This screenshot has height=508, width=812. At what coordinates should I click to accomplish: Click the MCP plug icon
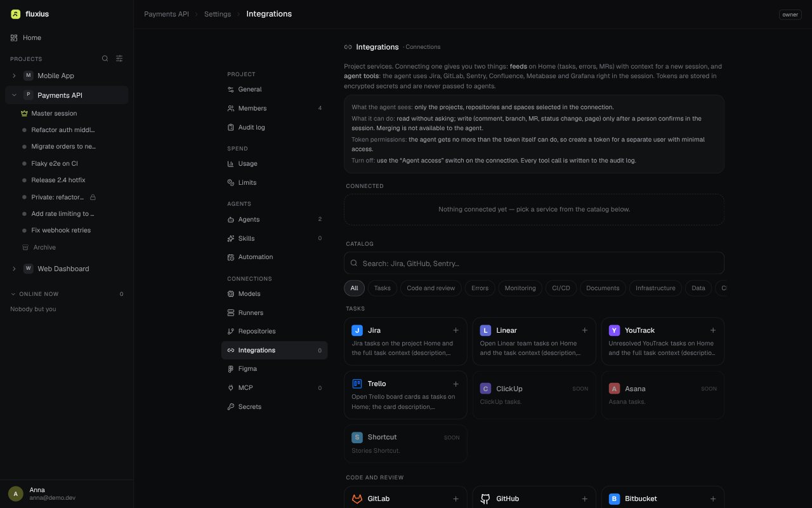(x=231, y=387)
